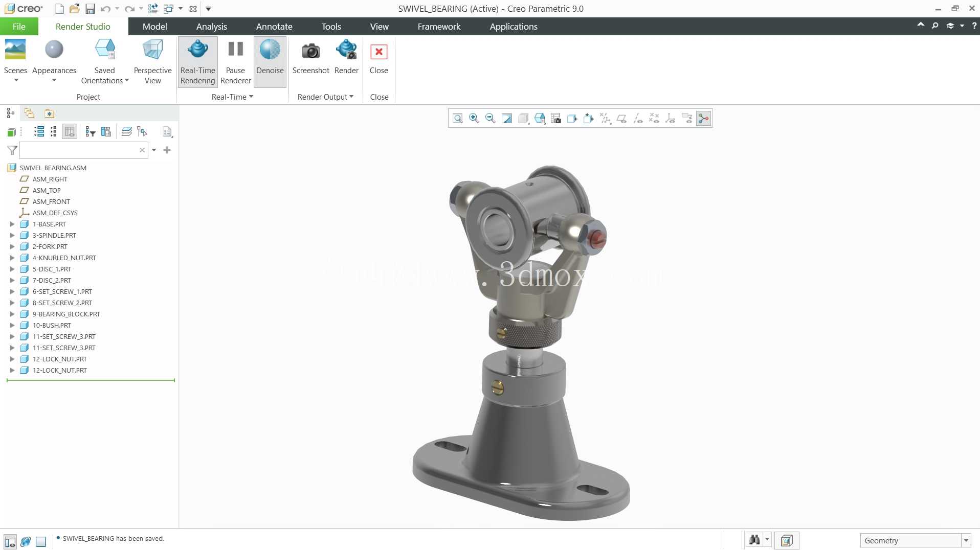
Task: Click Zoom Out icon in graphics toolbar
Action: [x=491, y=119]
